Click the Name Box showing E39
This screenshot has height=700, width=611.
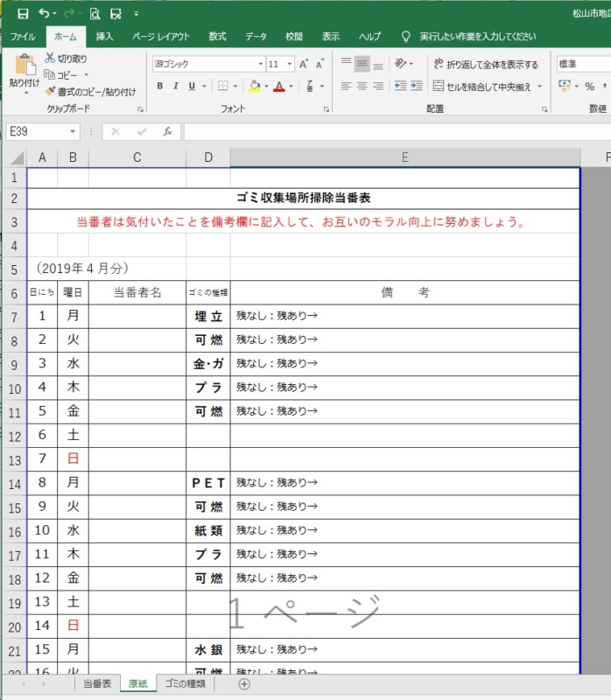[x=37, y=131]
